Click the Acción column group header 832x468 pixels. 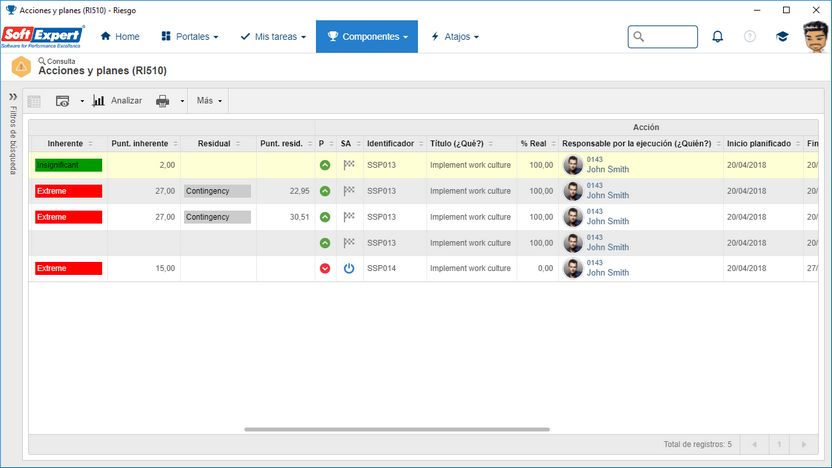[x=646, y=127]
